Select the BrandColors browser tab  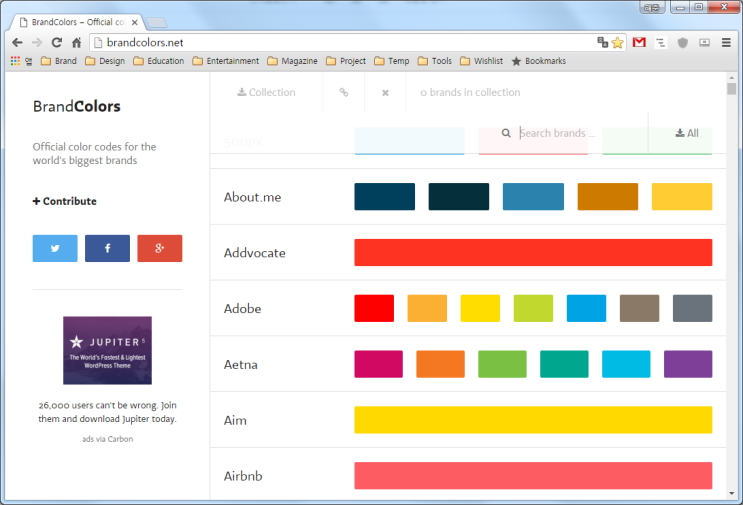[x=77, y=21]
